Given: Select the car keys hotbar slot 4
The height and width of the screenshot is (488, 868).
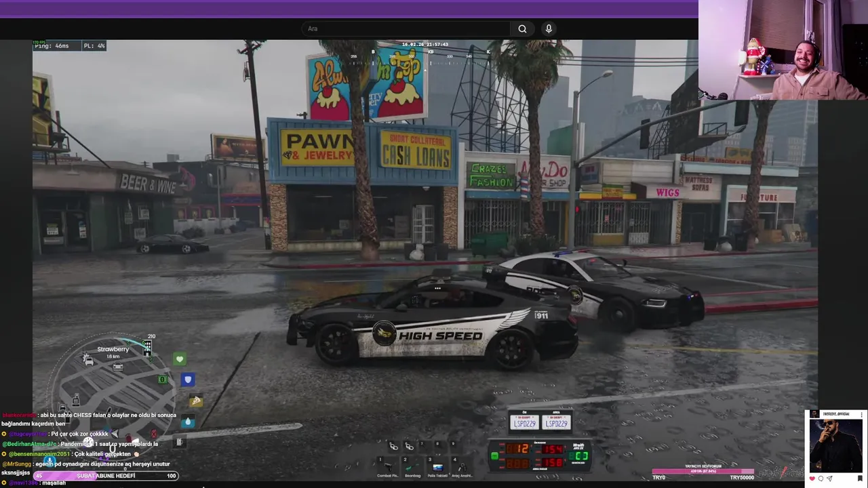Looking at the screenshot, I should click(462, 468).
